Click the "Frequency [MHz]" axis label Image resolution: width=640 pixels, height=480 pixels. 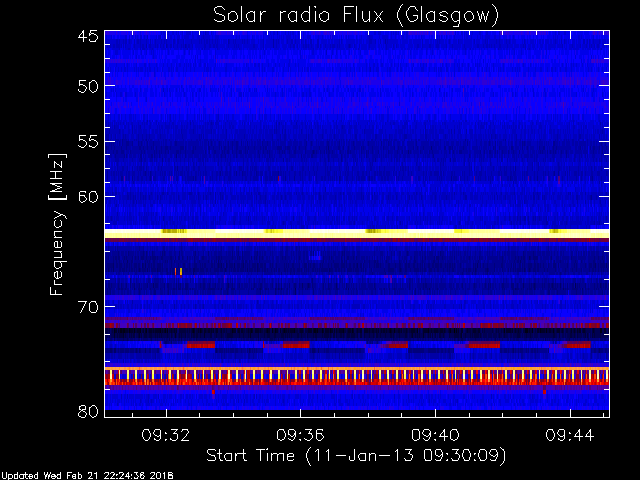pyautogui.click(x=57, y=224)
